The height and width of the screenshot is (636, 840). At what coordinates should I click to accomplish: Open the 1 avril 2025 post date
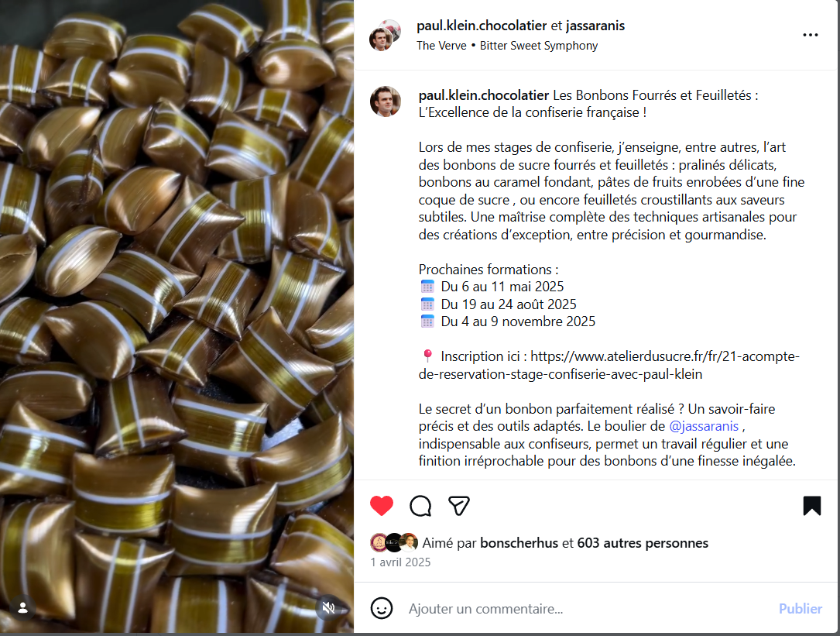click(x=400, y=562)
